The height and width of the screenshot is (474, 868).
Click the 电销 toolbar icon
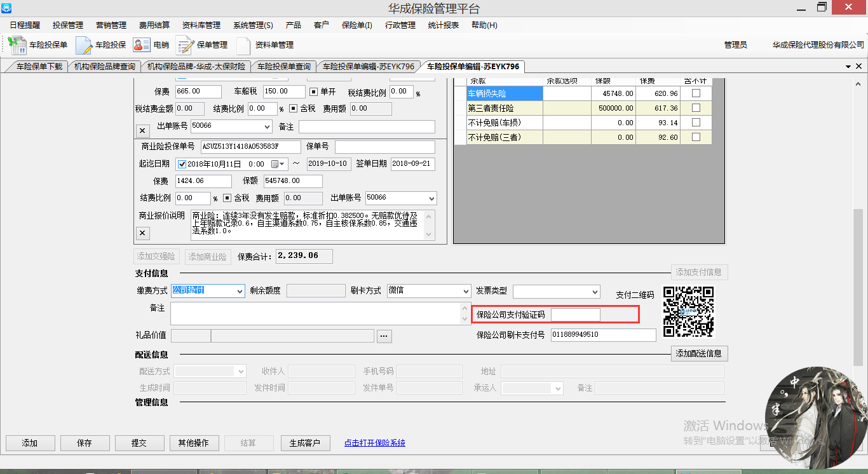pyautogui.click(x=151, y=45)
